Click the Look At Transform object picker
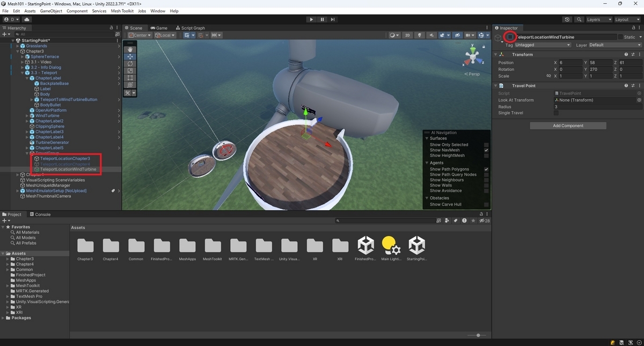 [639, 100]
